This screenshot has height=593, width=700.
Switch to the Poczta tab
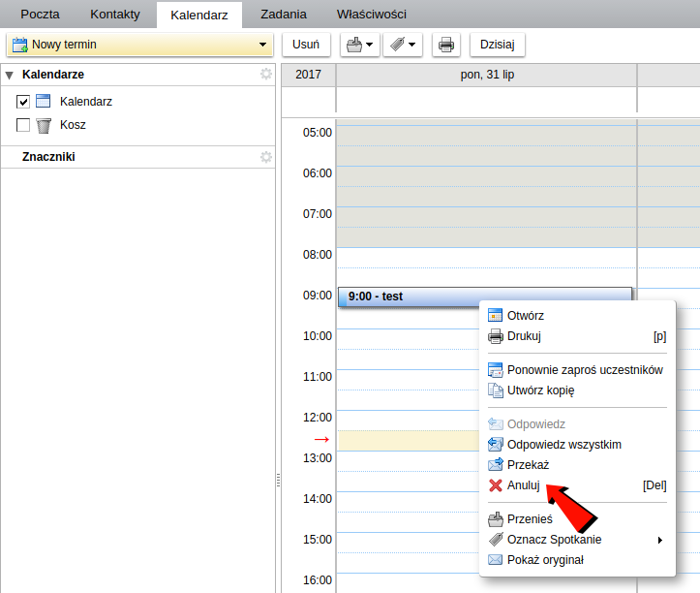click(x=40, y=15)
